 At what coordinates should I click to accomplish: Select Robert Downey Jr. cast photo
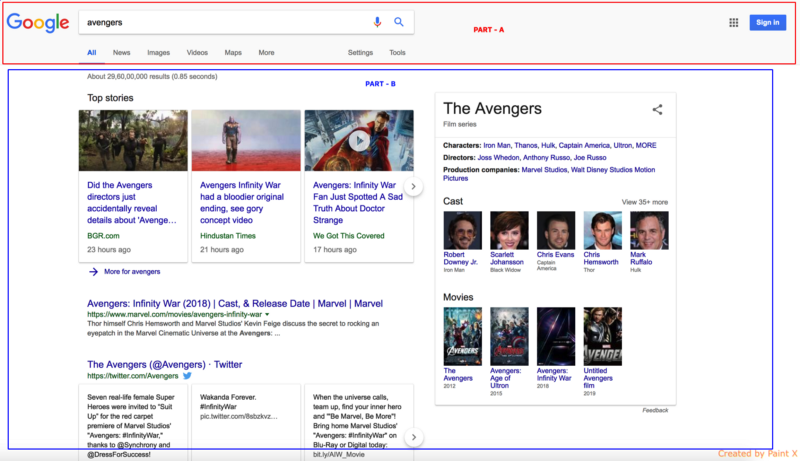(462, 230)
